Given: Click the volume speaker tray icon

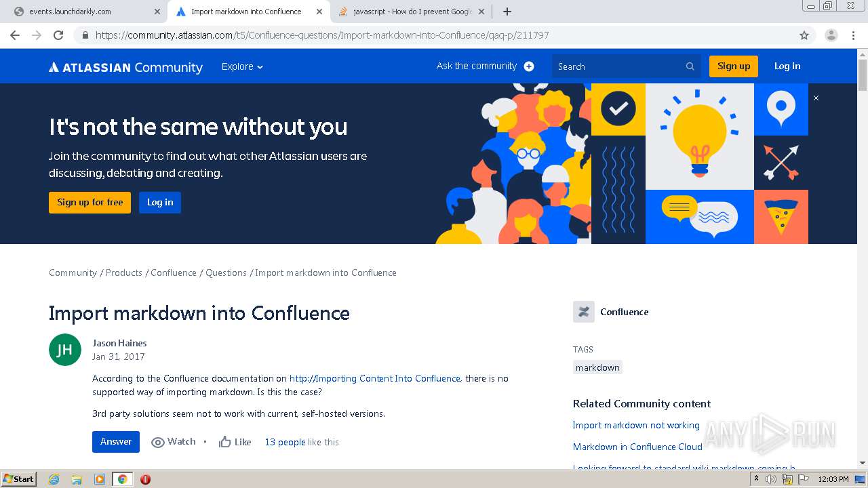Looking at the screenshot, I should (771, 479).
